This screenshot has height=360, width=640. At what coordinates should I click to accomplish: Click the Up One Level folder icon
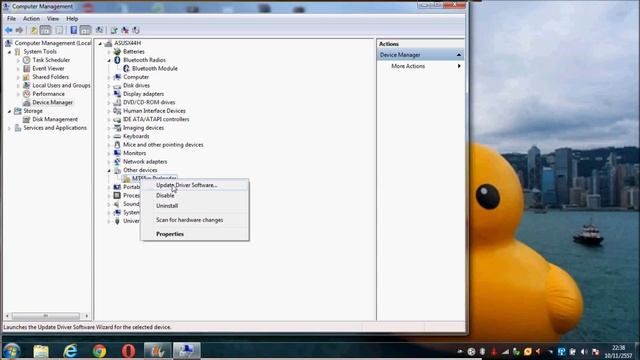(x=34, y=30)
